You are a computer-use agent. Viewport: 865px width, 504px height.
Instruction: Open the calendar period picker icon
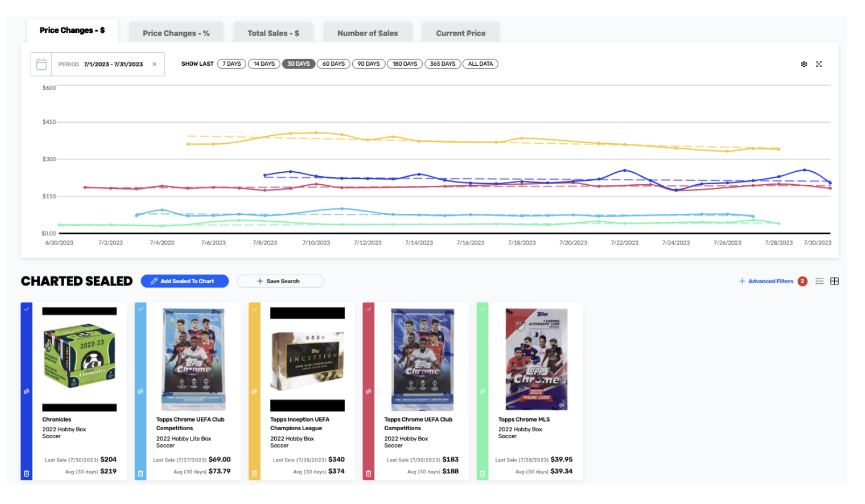point(41,65)
